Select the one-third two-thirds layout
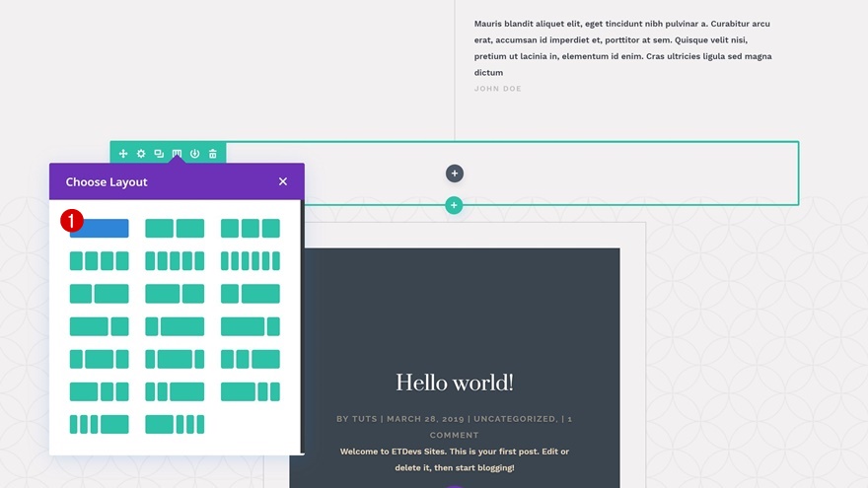This screenshot has width=868, height=488. [251, 293]
